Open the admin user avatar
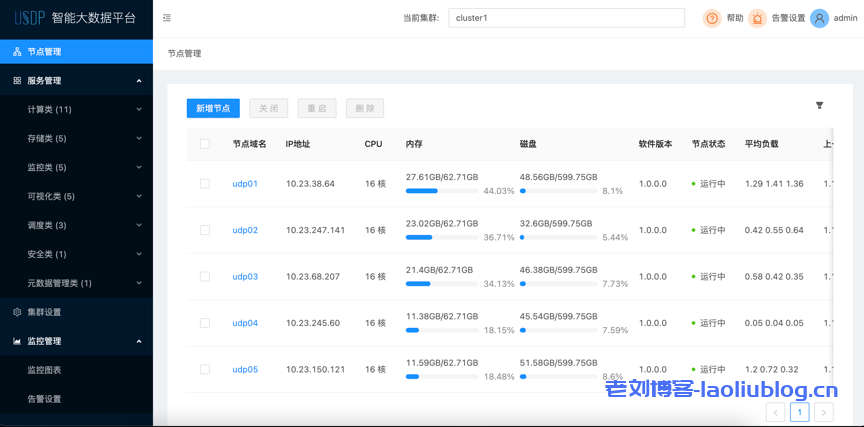The width and height of the screenshot is (864, 427). [819, 19]
